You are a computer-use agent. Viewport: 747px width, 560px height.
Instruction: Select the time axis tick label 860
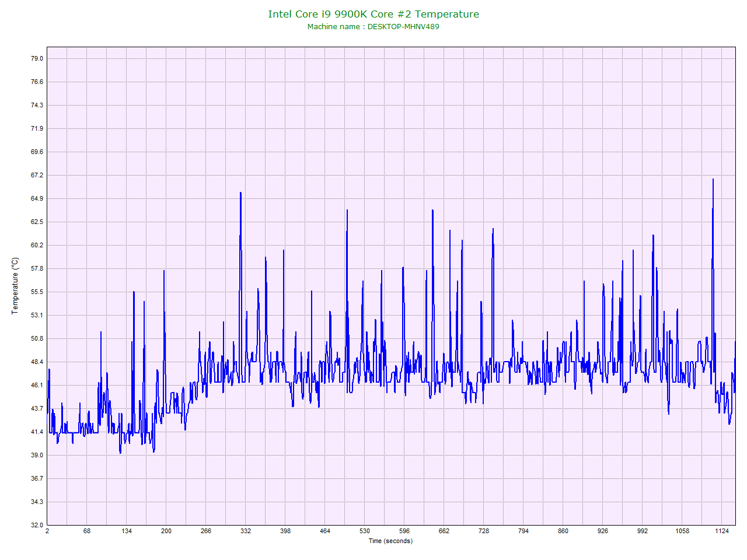point(563,531)
